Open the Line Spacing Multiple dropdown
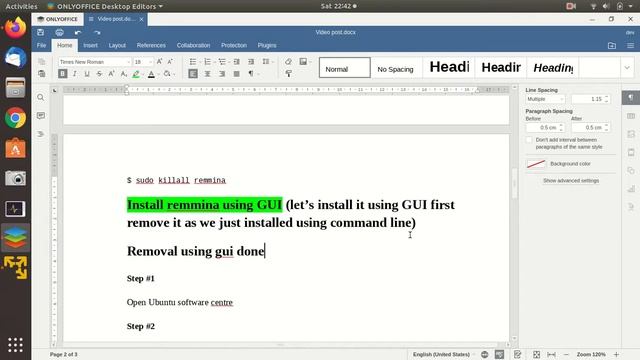 pos(545,99)
